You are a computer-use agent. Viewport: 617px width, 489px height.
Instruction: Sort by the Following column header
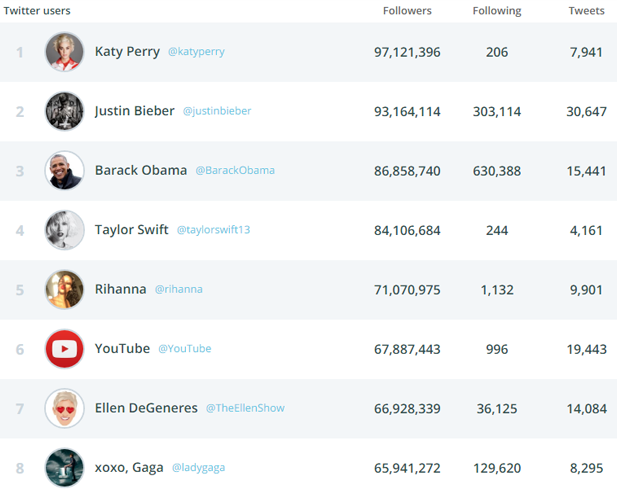[497, 11]
